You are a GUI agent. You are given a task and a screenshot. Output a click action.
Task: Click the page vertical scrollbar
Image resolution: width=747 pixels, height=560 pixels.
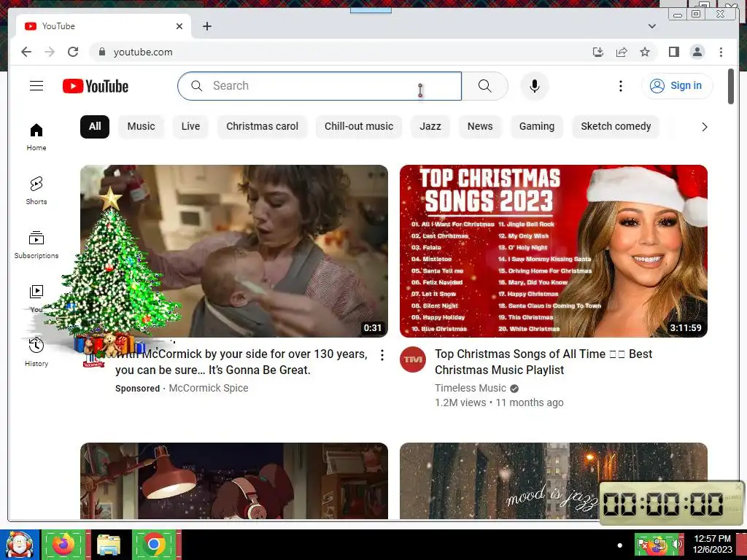pyautogui.click(x=731, y=87)
